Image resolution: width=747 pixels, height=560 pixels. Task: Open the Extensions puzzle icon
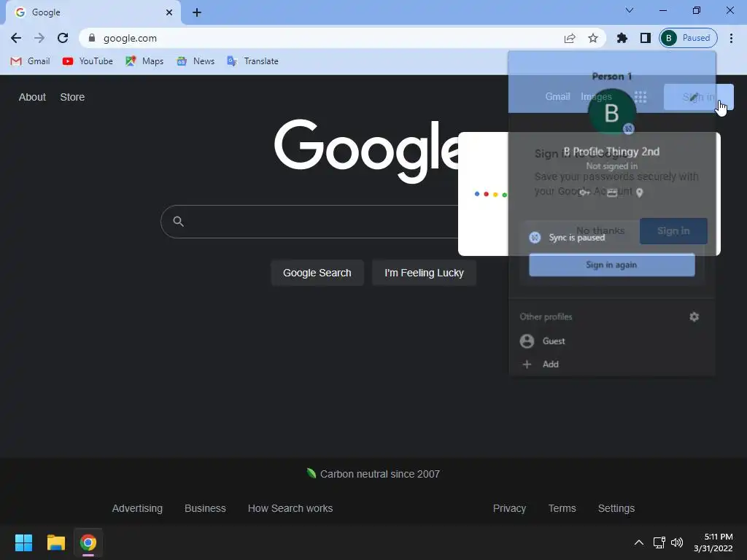[622, 38]
